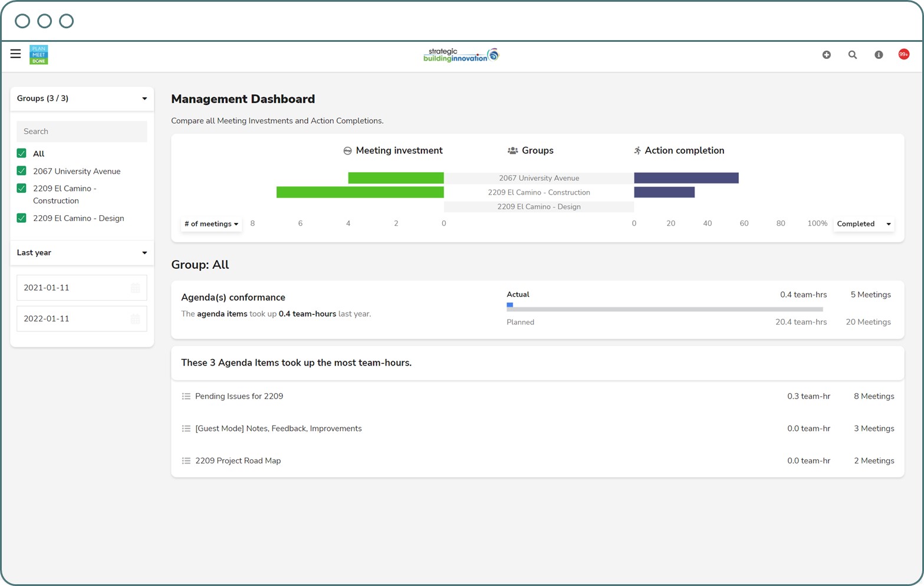
Task: Expand the Groups (3 / 3) dropdown
Action: 82,98
